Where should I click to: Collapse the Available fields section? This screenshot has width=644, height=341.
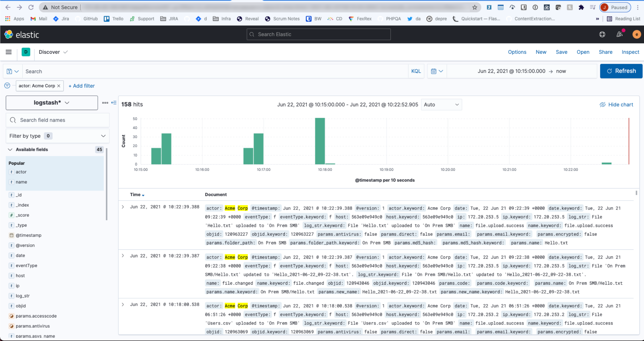tap(10, 150)
